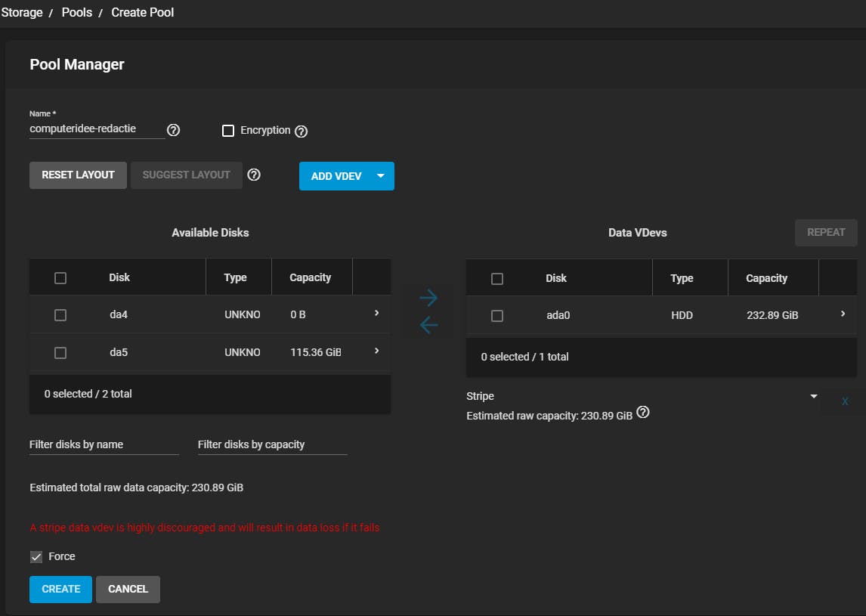Click the 115.36 GiB capacity cell
Screen dimensions: 866x616
316,352
